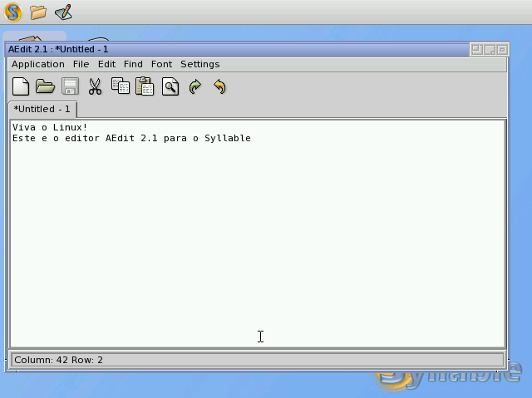Open the Application menu
The image size is (532, 398).
[38, 64]
